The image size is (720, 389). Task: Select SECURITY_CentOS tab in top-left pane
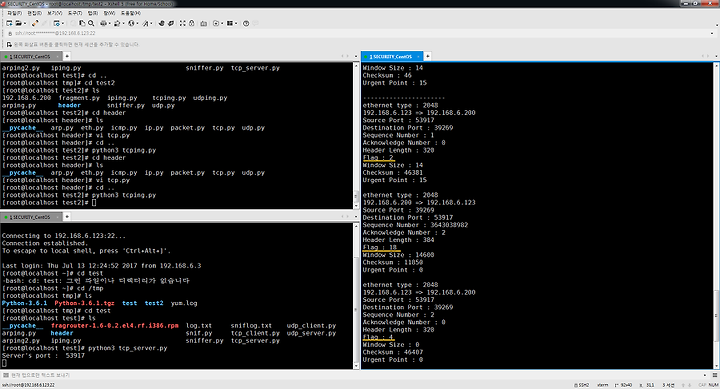pos(31,56)
